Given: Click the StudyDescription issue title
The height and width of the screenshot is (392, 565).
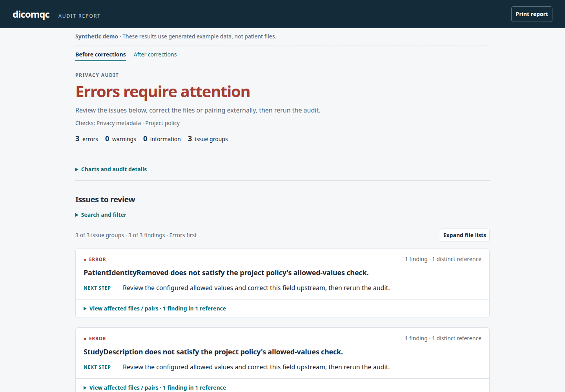Looking at the screenshot, I should pos(213,352).
